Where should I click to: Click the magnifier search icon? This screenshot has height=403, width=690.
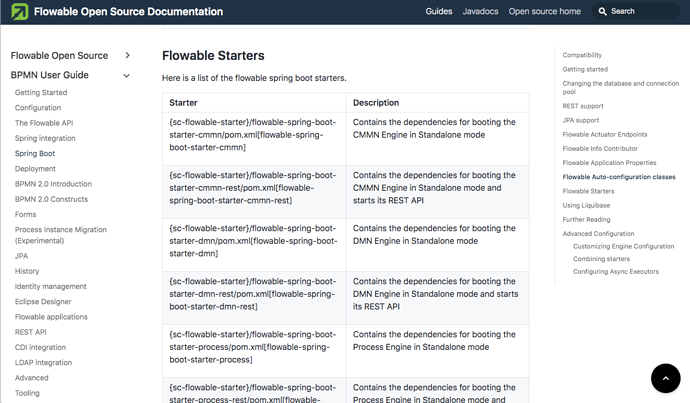click(602, 11)
